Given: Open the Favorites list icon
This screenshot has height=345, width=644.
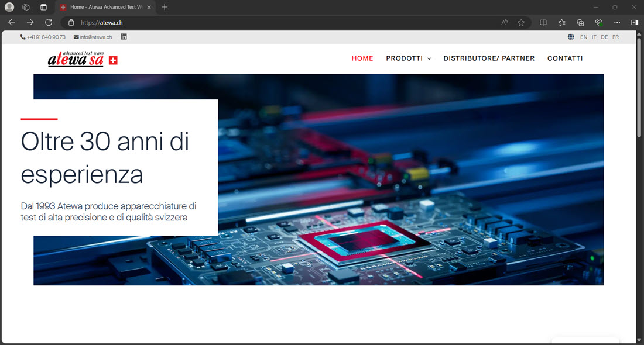Looking at the screenshot, I should (x=562, y=22).
